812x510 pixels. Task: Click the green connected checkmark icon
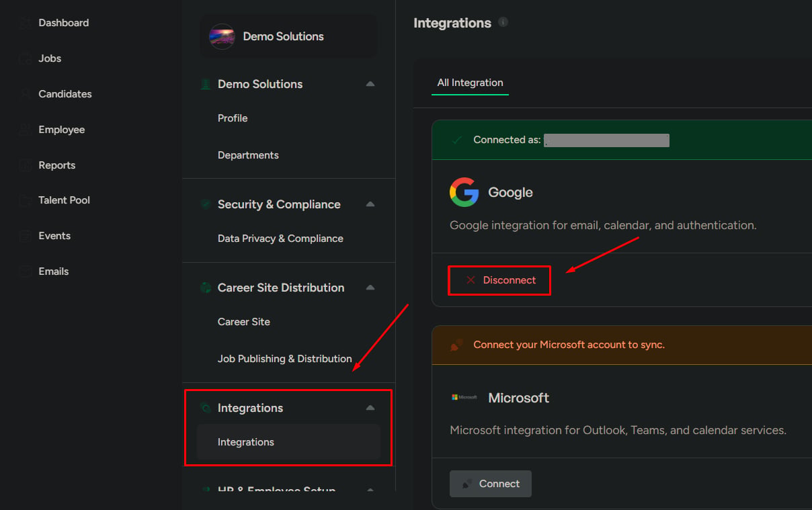[457, 140]
